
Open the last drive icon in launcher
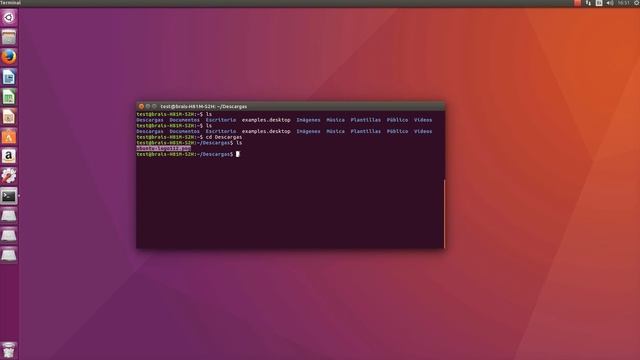9,256
